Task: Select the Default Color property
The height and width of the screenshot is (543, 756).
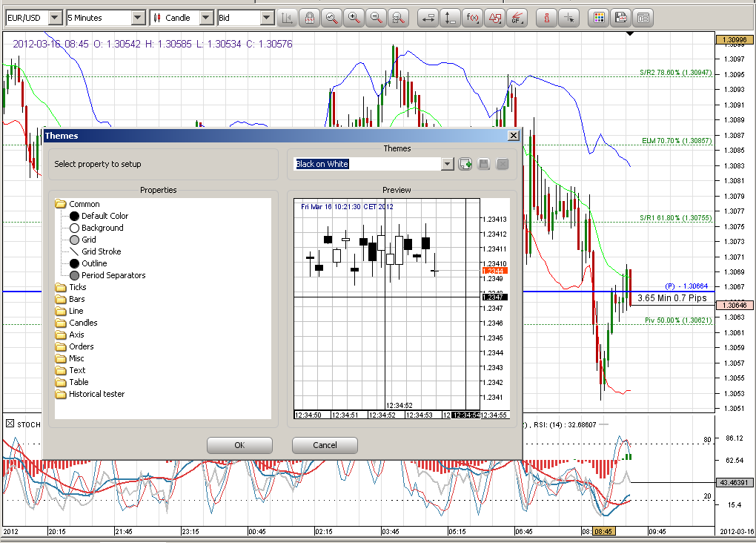Action: tap(99, 216)
